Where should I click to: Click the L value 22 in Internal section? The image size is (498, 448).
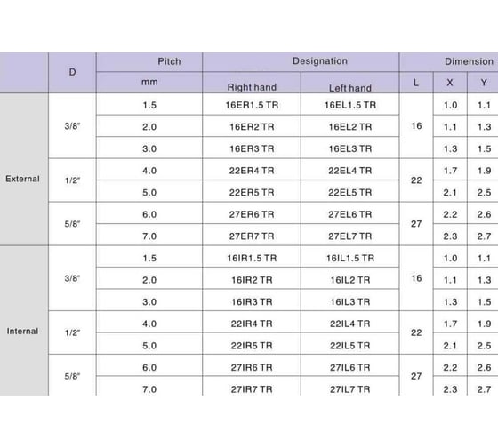coord(416,332)
